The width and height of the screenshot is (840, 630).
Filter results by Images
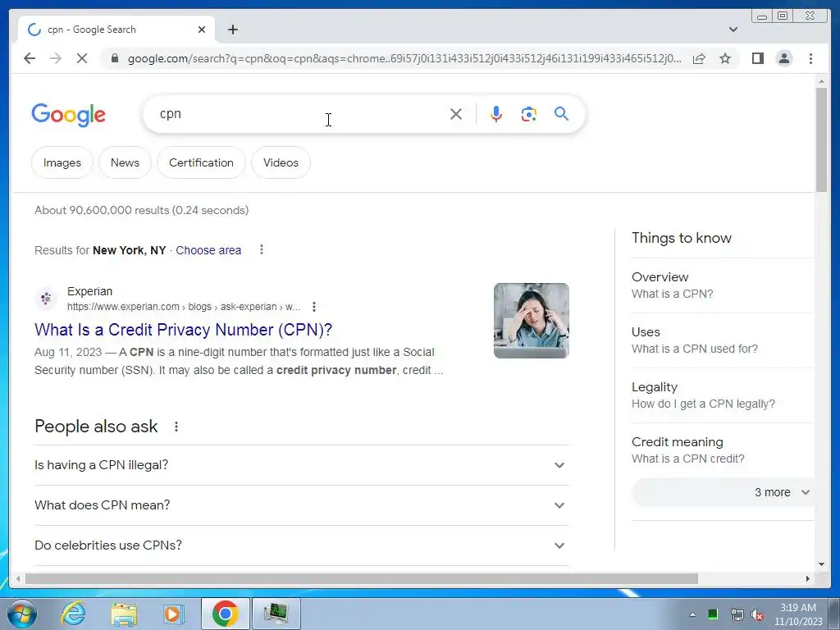(62, 162)
